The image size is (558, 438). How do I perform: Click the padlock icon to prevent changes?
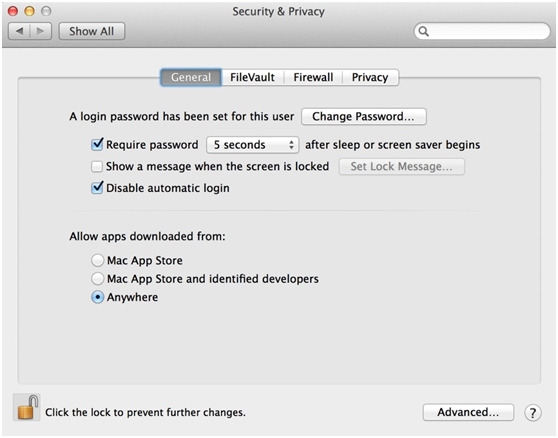click(27, 407)
